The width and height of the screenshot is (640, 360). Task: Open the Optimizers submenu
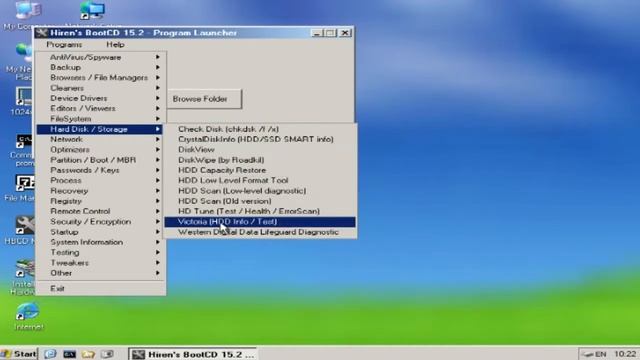101,150
